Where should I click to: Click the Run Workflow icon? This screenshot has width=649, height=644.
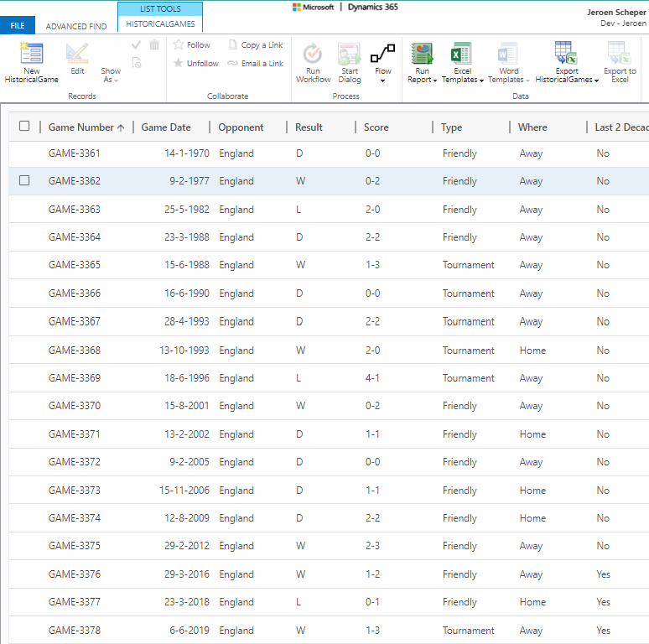point(313,54)
